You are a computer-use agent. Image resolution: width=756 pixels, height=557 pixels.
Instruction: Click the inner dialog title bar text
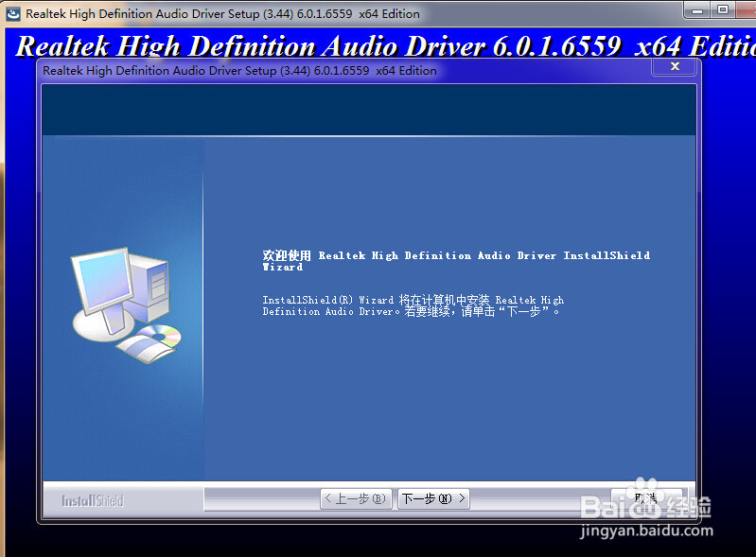click(x=239, y=71)
